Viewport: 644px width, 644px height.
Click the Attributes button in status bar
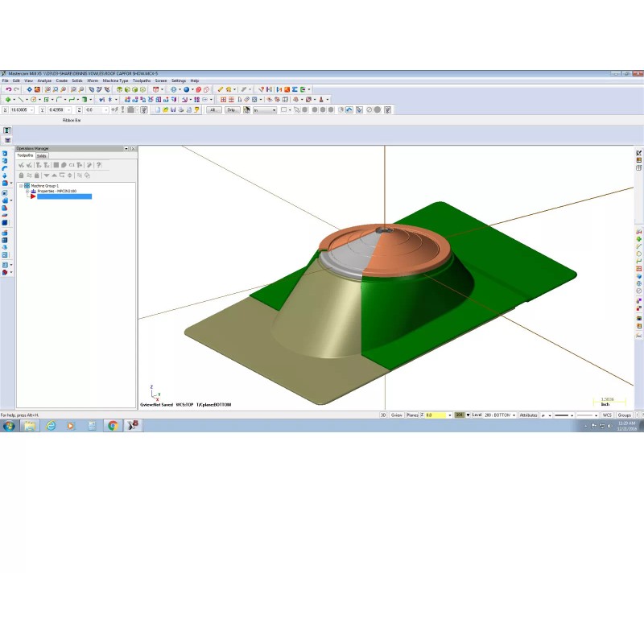coord(529,415)
